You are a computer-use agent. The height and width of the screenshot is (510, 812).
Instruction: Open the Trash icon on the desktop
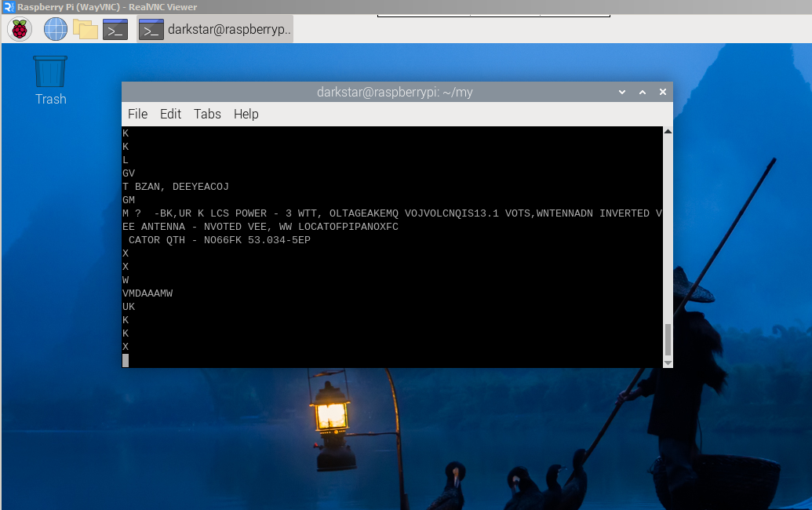pos(50,72)
